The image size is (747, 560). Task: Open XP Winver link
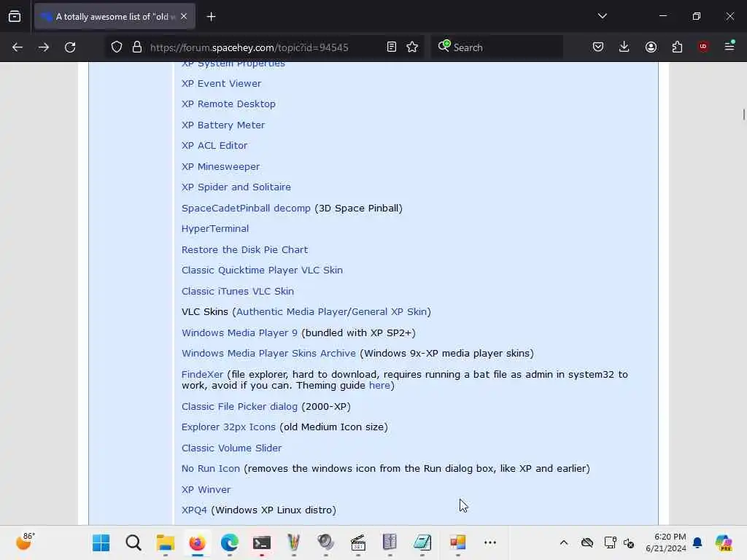tap(206, 489)
